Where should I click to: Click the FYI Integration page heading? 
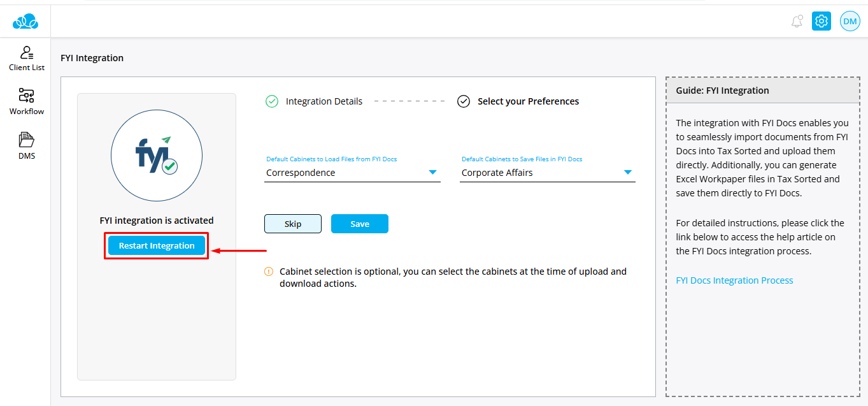[92, 58]
